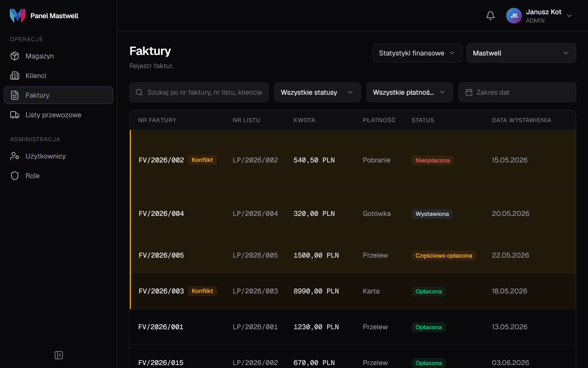Viewport: 588px width, 368px height.
Task: Open invoice FV/2026/004
Action: pos(161,213)
